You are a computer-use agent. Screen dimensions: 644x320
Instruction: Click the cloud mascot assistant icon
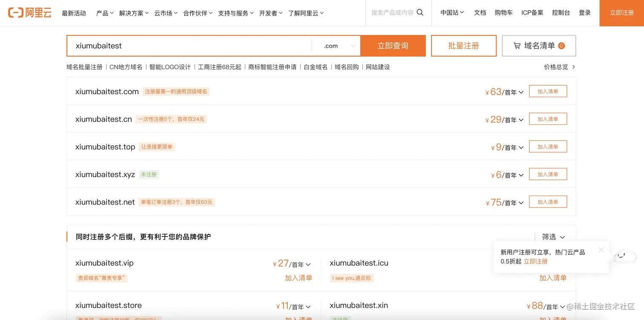(625, 257)
